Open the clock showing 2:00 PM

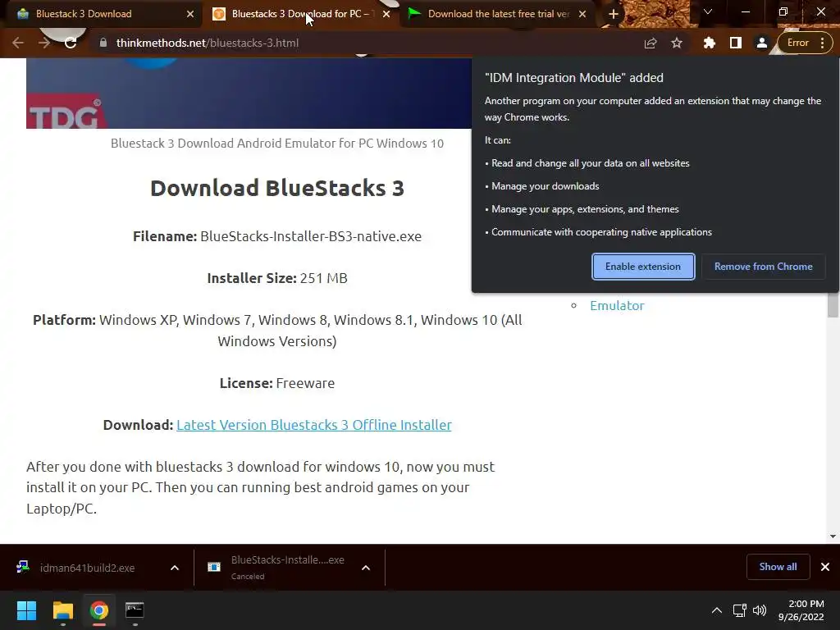click(x=801, y=610)
